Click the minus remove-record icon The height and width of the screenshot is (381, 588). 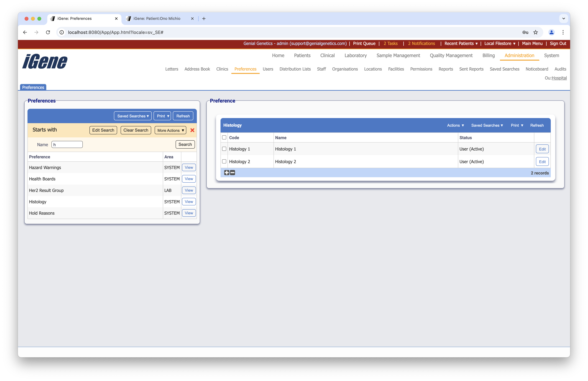point(232,173)
